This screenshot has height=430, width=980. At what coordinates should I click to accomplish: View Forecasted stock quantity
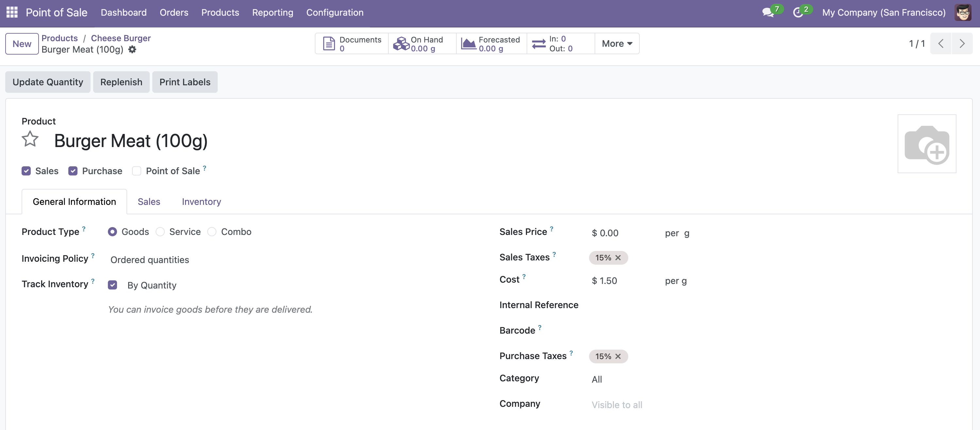point(491,44)
